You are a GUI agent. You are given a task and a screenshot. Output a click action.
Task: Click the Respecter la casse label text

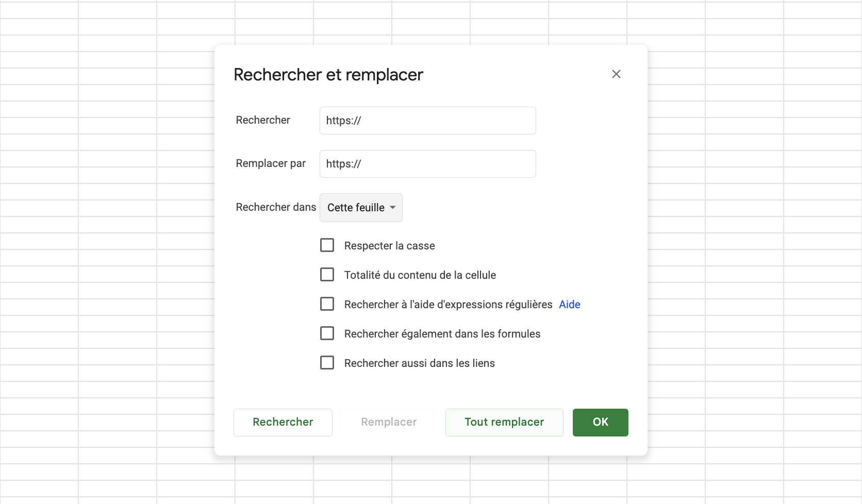click(x=389, y=246)
